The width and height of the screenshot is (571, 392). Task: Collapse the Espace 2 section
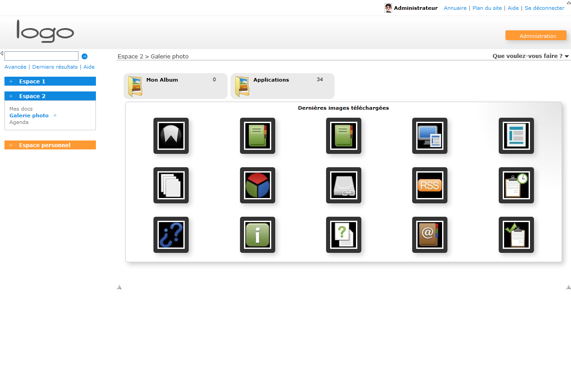(x=32, y=96)
